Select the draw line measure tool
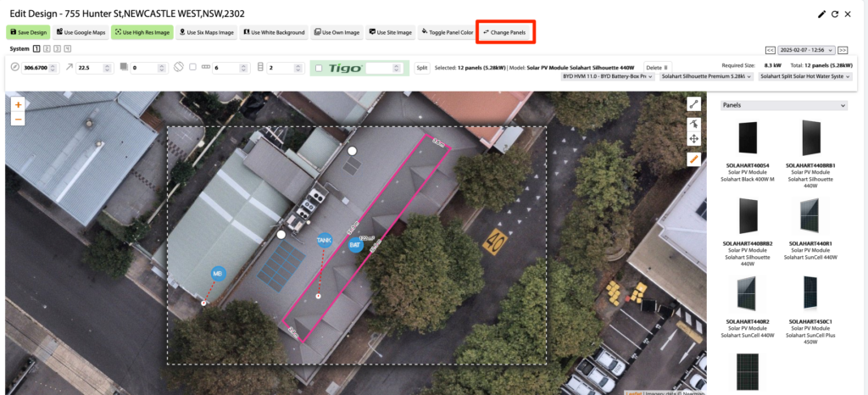 pyautogui.click(x=694, y=104)
